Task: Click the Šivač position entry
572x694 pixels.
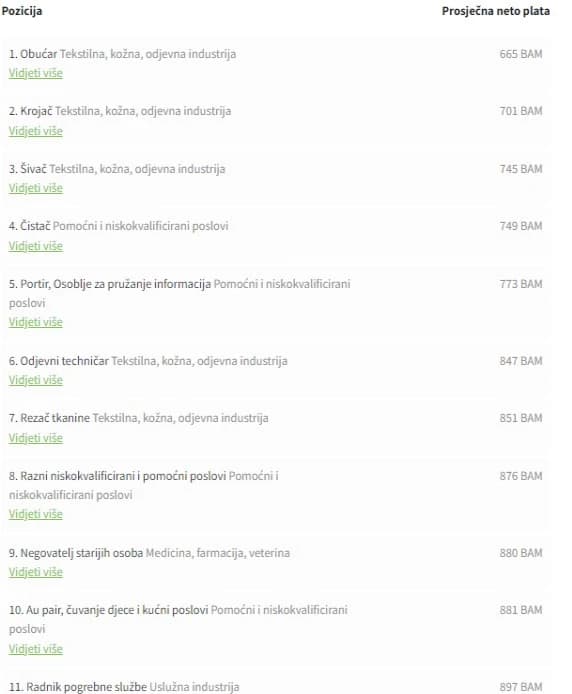Action: tap(33, 169)
